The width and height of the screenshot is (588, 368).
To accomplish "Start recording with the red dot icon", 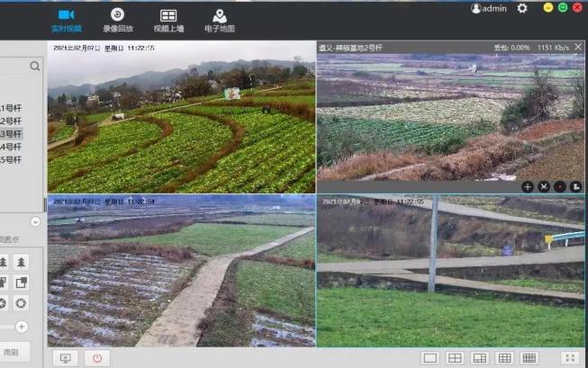I will coord(560,186).
